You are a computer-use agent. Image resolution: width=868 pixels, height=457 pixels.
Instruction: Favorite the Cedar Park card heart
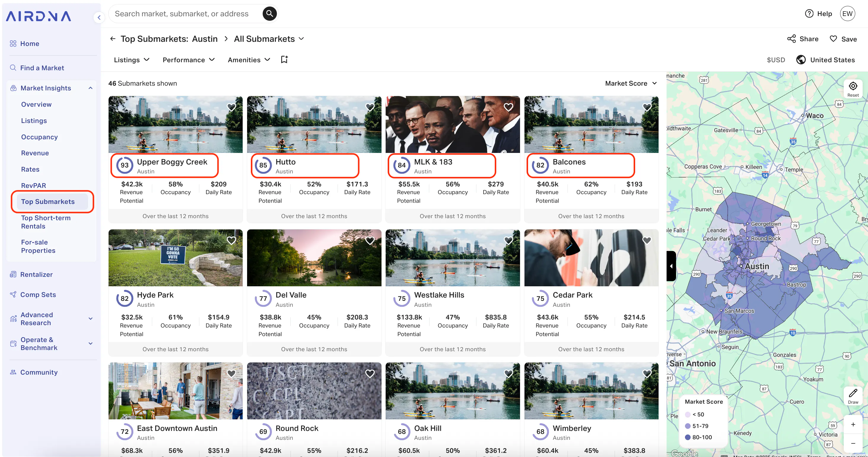pyautogui.click(x=647, y=240)
